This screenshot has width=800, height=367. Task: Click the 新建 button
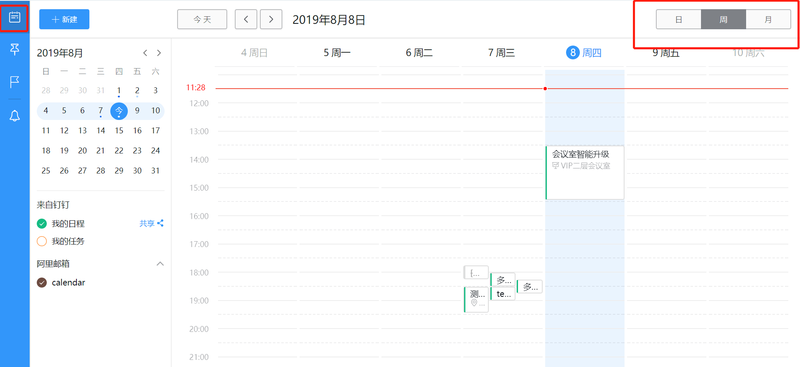(x=64, y=19)
